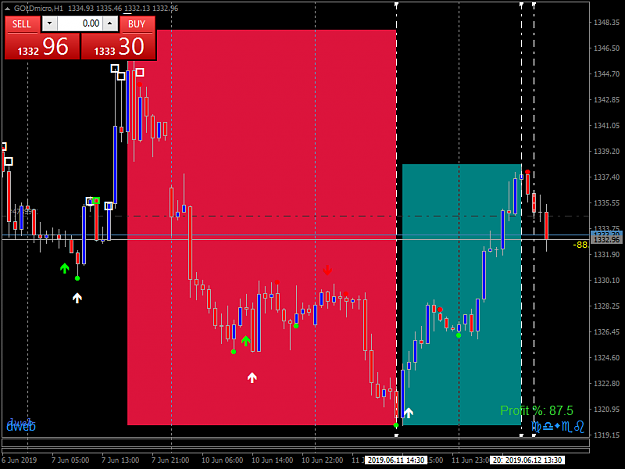Viewport: 625px width, 469px height.
Task: Select the green up arrow inside the red zone
Action: [x=246, y=341]
